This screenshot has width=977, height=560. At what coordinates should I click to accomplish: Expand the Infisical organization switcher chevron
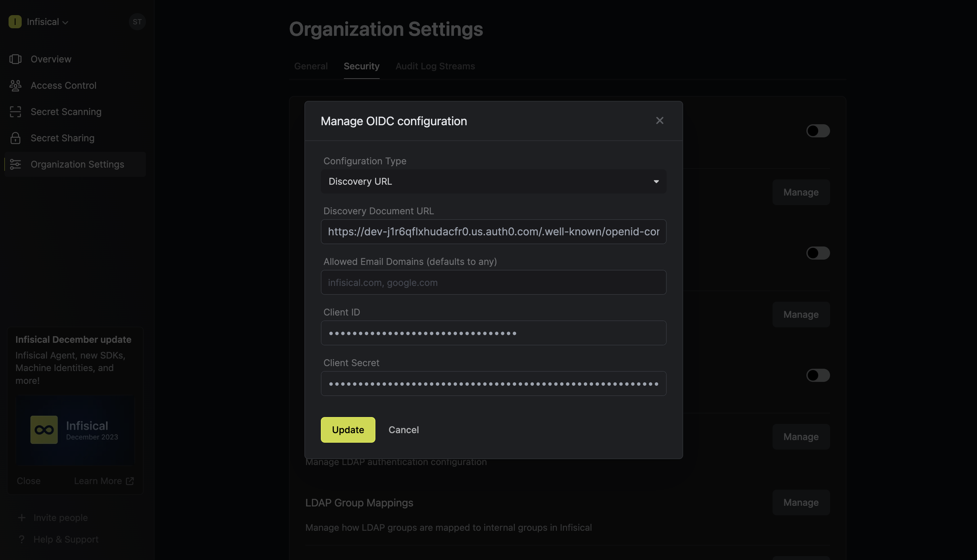pos(65,22)
